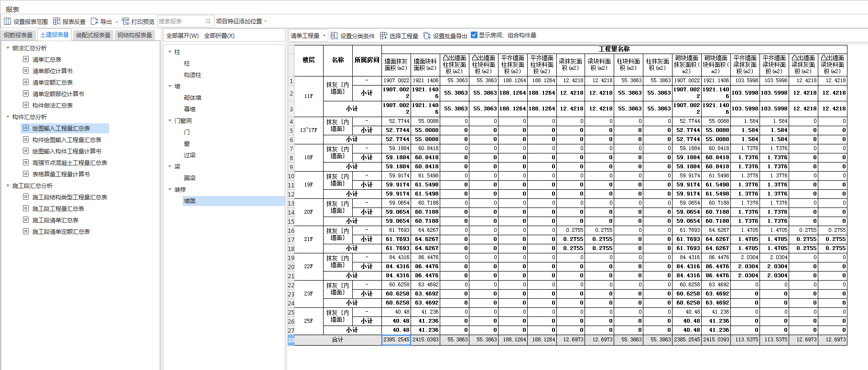This screenshot has height=370, width=868.
Task: Click report icon beside 构件做法汇总表
Action: [26, 105]
